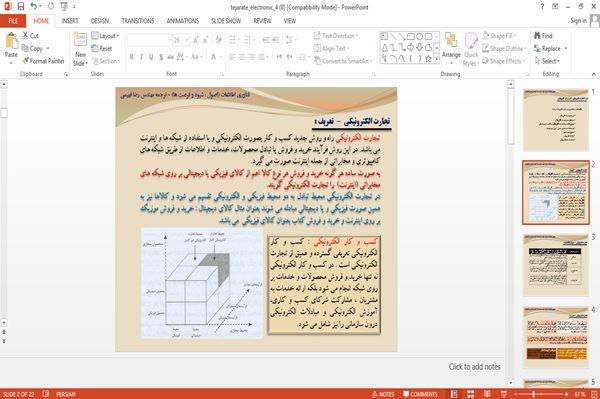The height and width of the screenshot is (399, 600).
Task: Switch to Slide Sorter view in status bar
Action: click(471, 394)
